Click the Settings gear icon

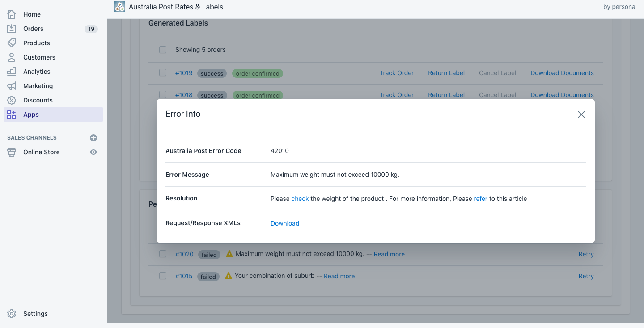click(12, 314)
